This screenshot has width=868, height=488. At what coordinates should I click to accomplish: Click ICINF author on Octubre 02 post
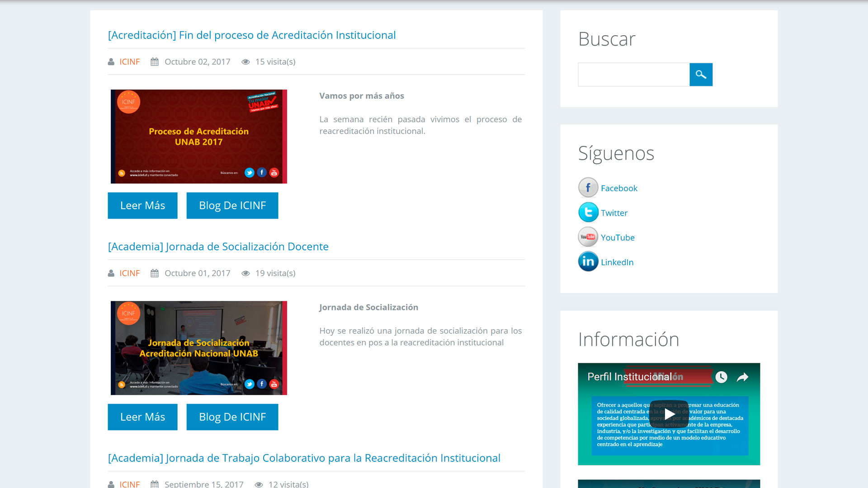pos(130,62)
